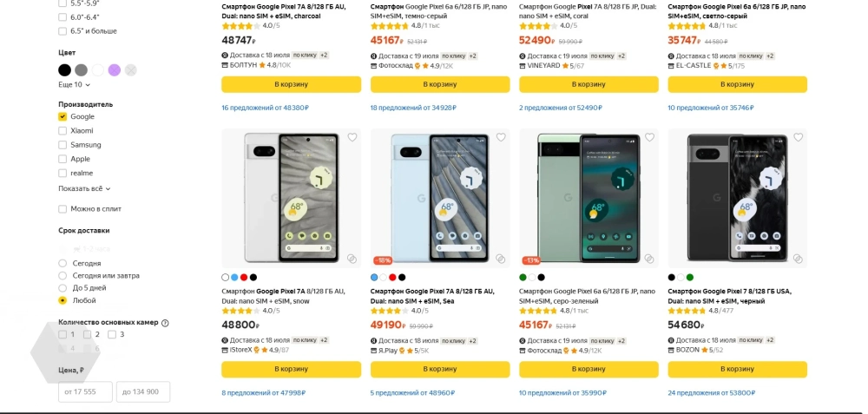
Task: Uncheck the Google manufacturer checkbox
Action: [62, 116]
